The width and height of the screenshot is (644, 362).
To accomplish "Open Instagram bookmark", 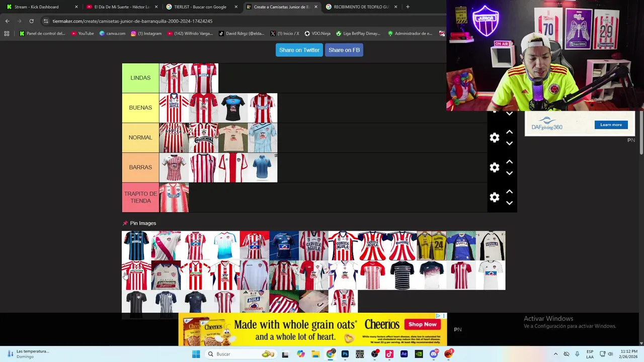I will click(x=146, y=34).
